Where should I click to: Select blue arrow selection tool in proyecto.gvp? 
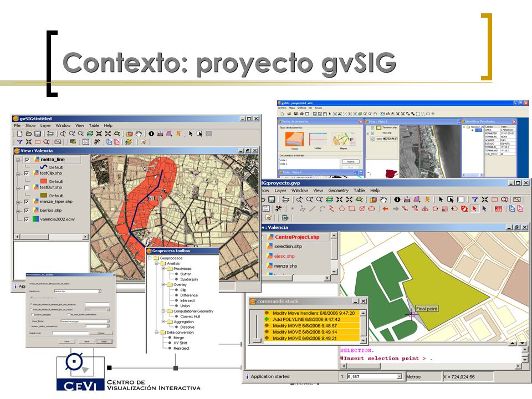coord(484,209)
